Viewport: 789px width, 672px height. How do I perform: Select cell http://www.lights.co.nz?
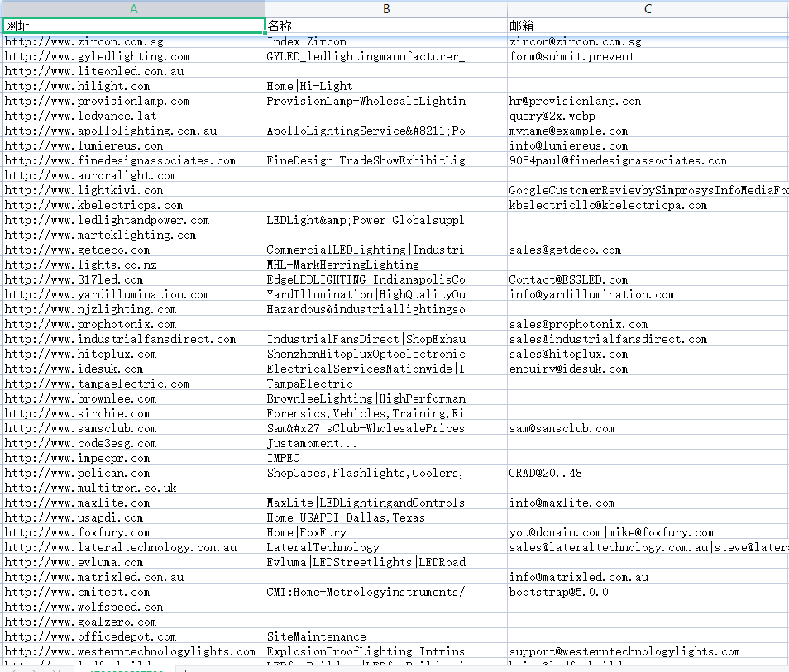tap(134, 265)
